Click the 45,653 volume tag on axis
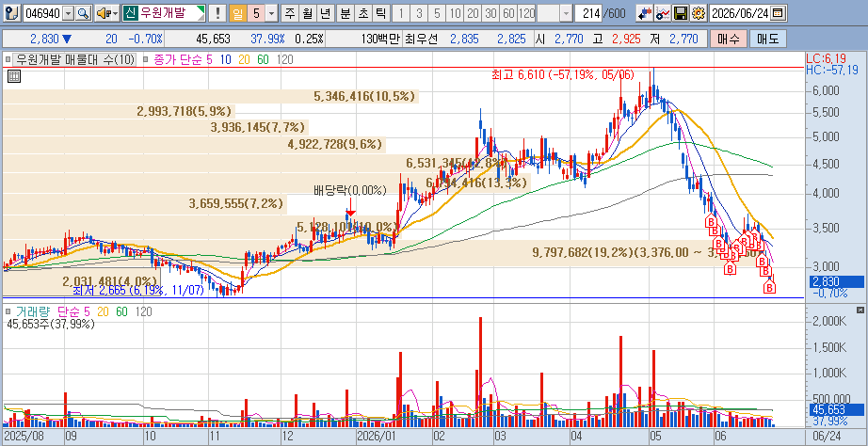The image size is (868, 446). click(x=836, y=409)
